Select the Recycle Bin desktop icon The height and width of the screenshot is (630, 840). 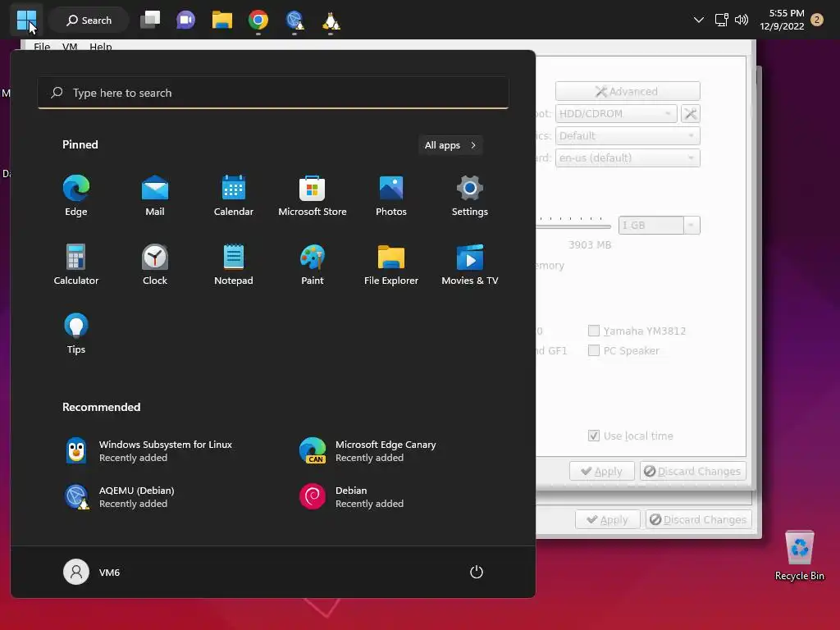pos(799,555)
